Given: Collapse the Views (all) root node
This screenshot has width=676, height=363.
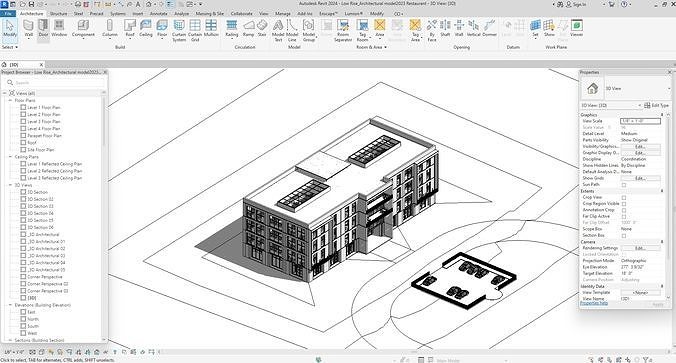Looking at the screenshot, I should click(x=5, y=93).
